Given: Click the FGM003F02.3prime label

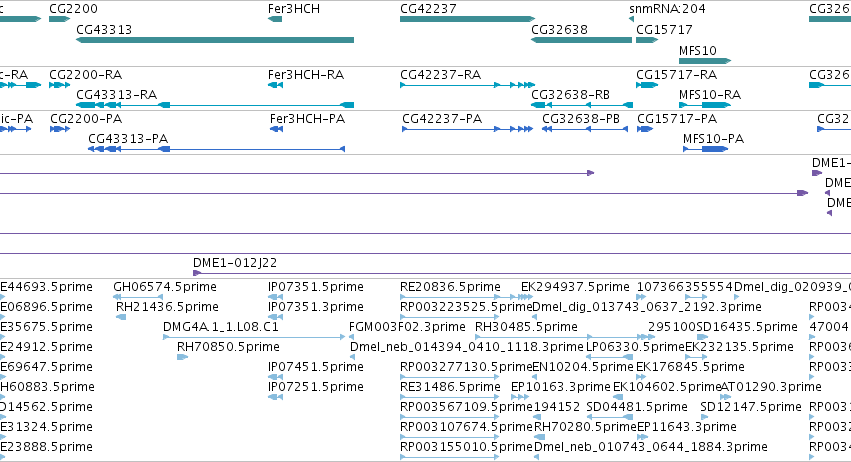Looking at the screenshot, I should 408,327.
